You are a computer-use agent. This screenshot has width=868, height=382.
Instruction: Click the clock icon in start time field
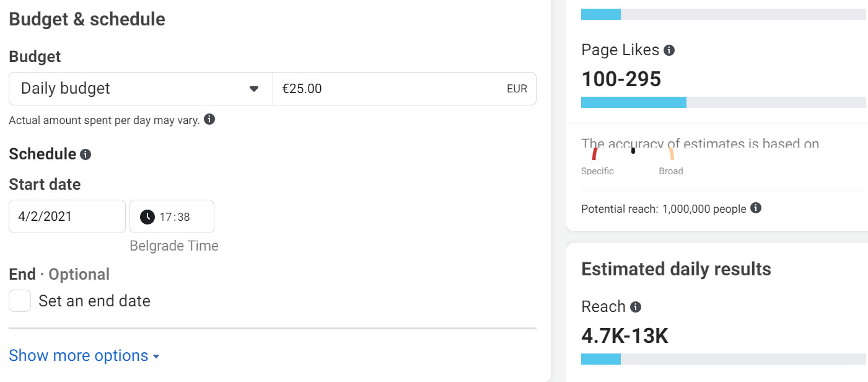[147, 217]
